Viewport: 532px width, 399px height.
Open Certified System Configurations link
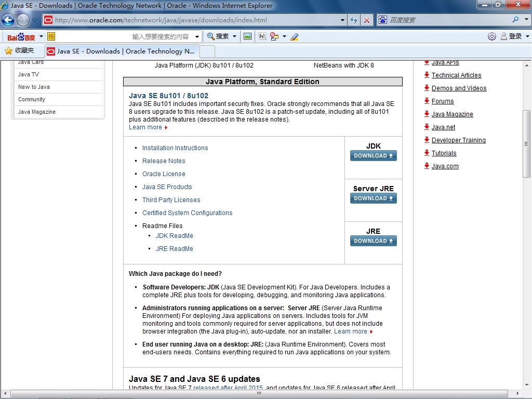click(x=187, y=212)
